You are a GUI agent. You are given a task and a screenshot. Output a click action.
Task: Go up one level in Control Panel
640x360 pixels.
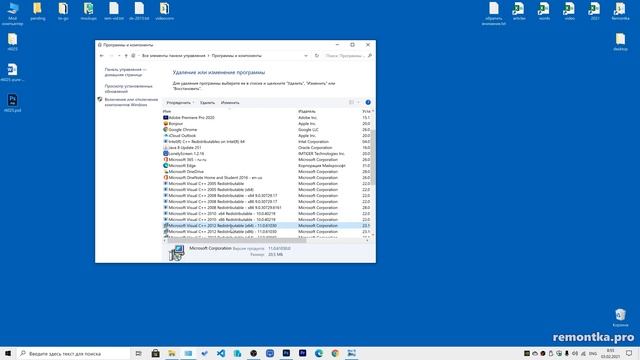click(126, 56)
